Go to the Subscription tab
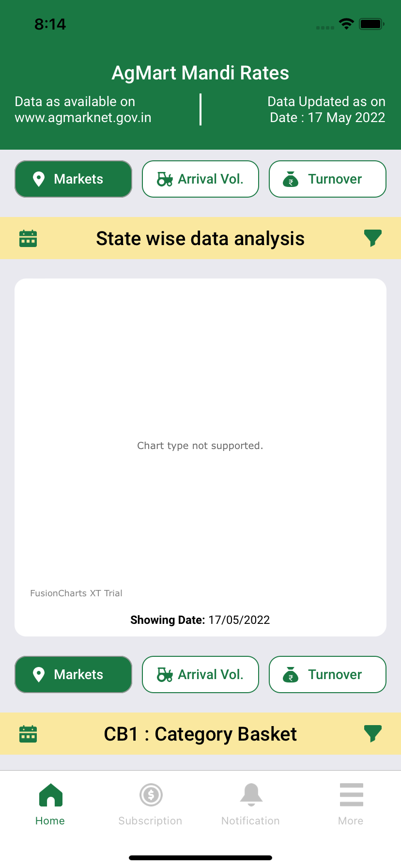Screen dimensions: 401x868 click(150, 802)
